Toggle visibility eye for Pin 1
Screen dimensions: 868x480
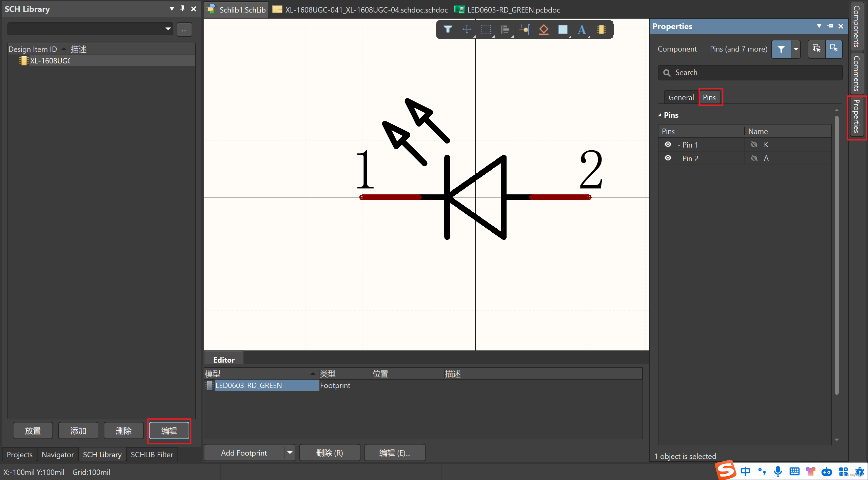click(668, 145)
